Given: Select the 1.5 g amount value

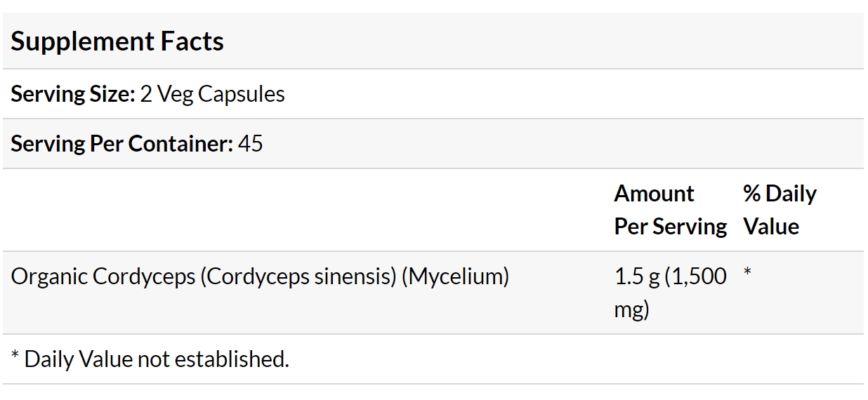Looking at the screenshot, I should coord(638,276).
